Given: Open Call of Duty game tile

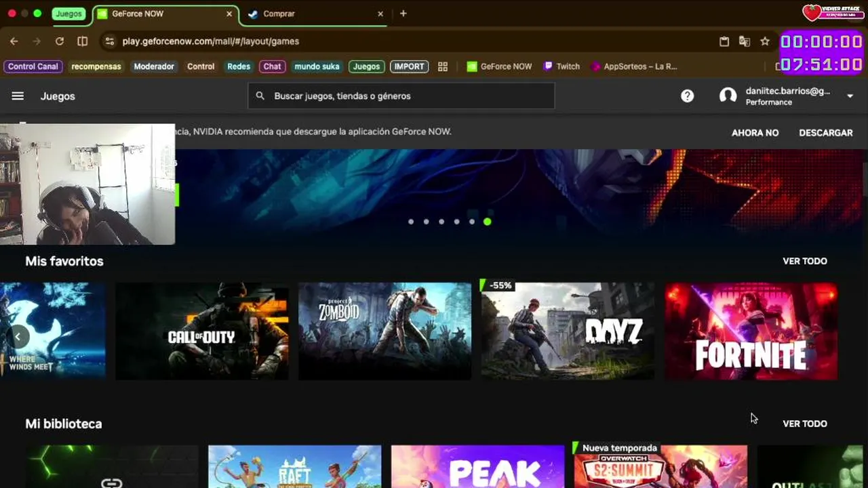Looking at the screenshot, I should [x=202, y=331].
